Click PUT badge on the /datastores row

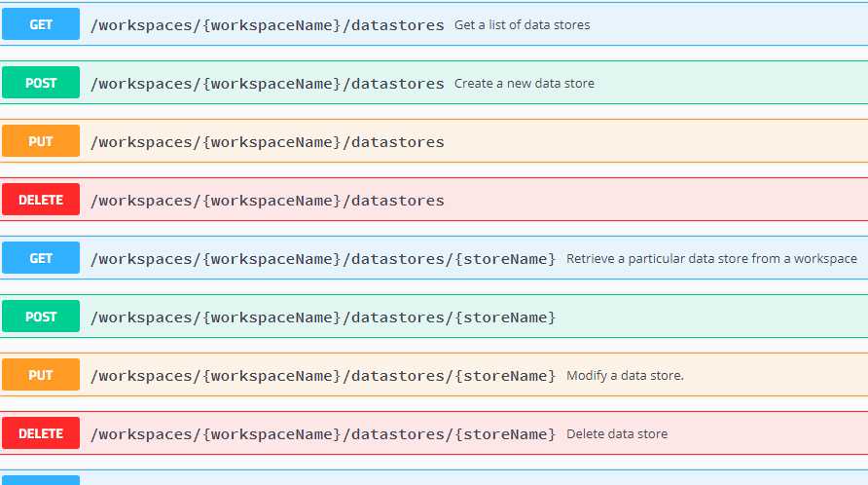41,141
